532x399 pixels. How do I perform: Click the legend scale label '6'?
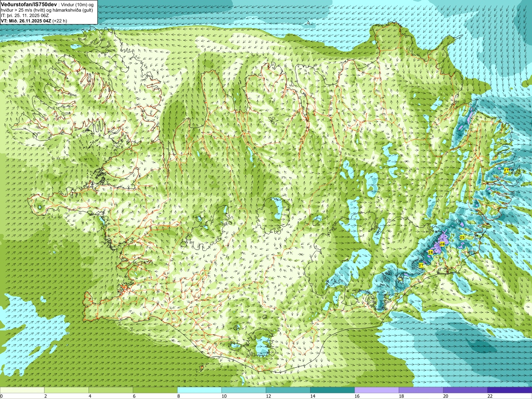[x=134, y=396]
